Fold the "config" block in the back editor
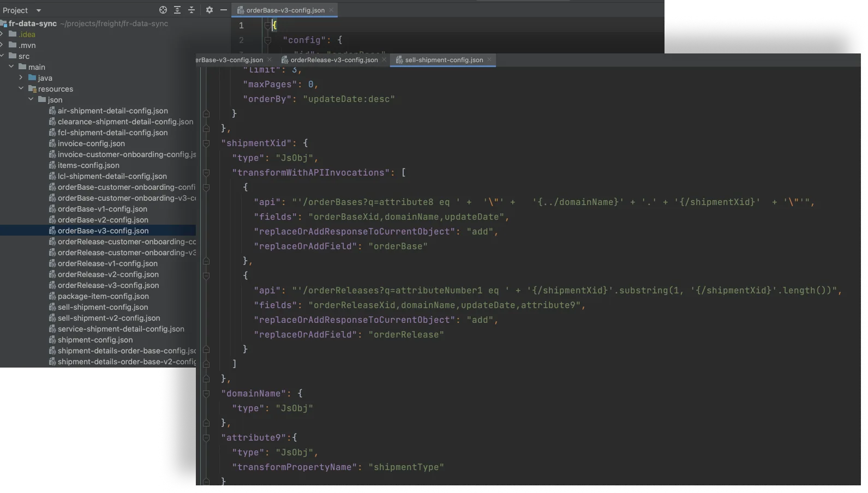Viewport: 868px width, 493px height. point(268,40)
